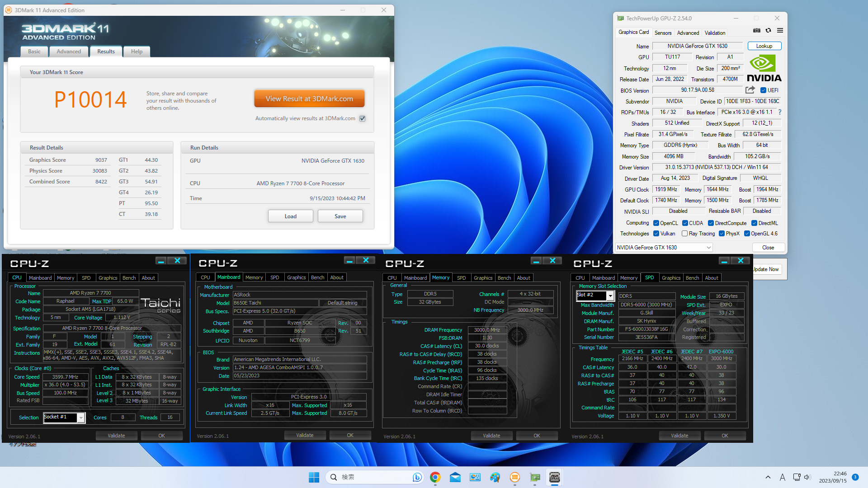Click the Paint palette taskbar icon
Image resolution: width=868 pixels, height=488 pixels.
(495, 477)
